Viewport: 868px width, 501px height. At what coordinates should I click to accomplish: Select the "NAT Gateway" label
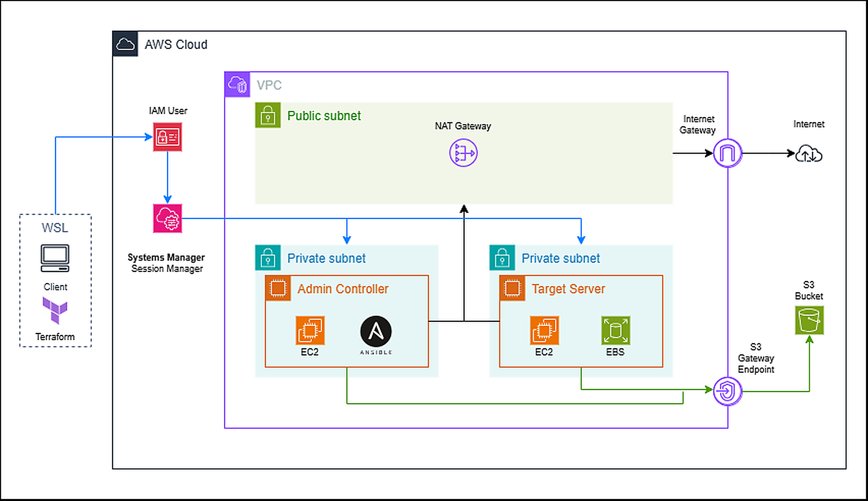pyautogui.click(x=463, y=126)
